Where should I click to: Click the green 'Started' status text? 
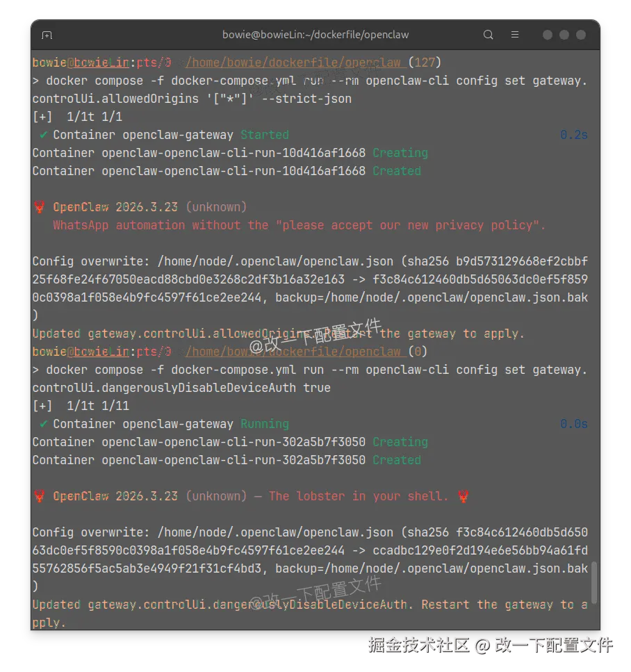pos(265,135)
